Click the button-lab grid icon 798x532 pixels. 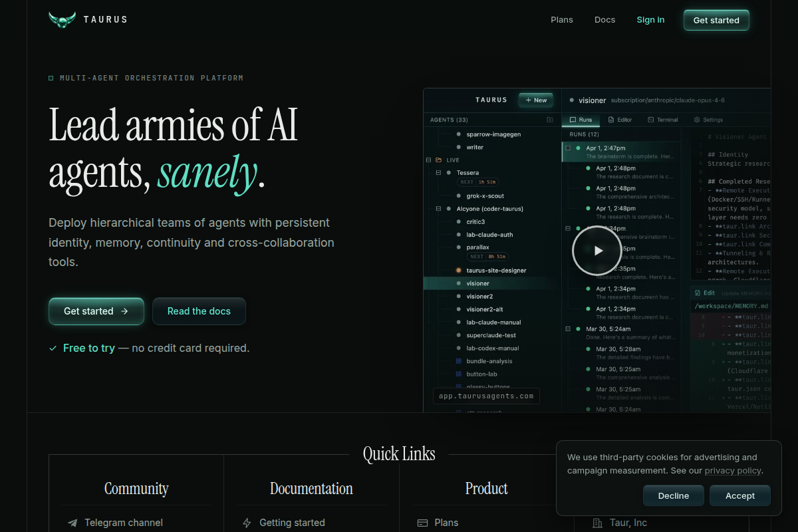point(458,374)
